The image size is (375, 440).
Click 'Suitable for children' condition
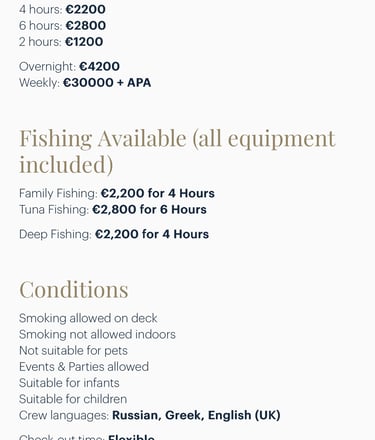(73, 399)
